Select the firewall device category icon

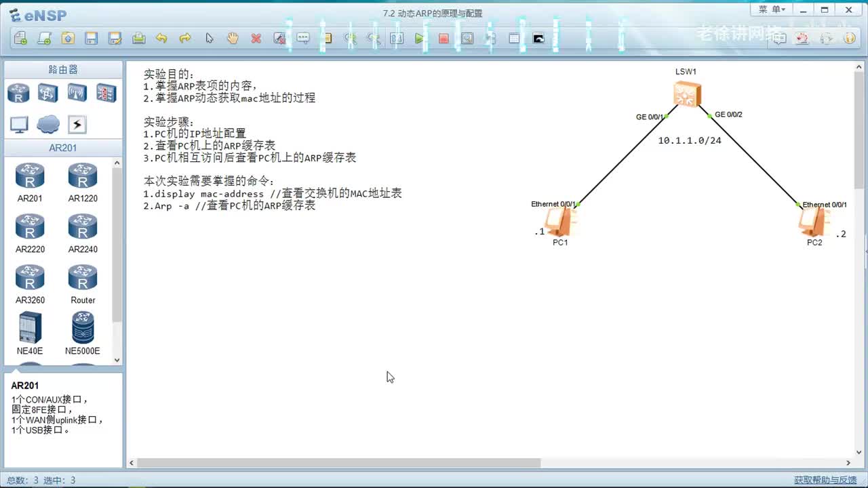[106, 93]
